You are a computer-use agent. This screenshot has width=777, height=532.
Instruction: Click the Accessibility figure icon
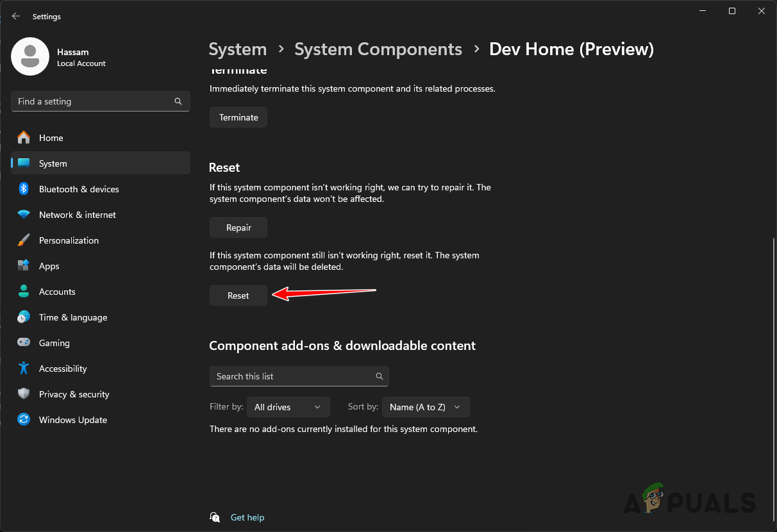(24, 369)
